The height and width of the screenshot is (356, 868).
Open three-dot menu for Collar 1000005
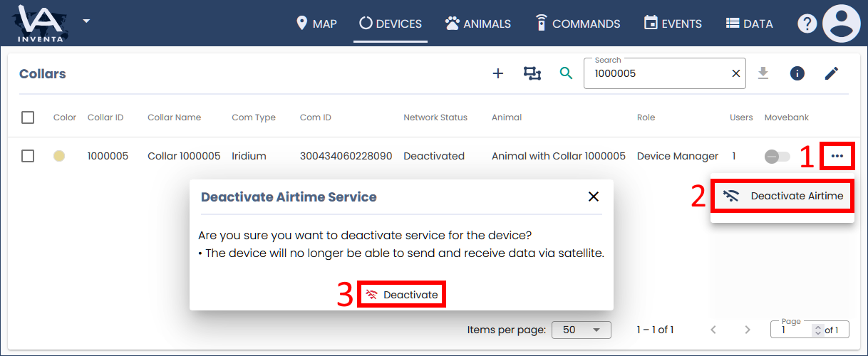(837, 156)
